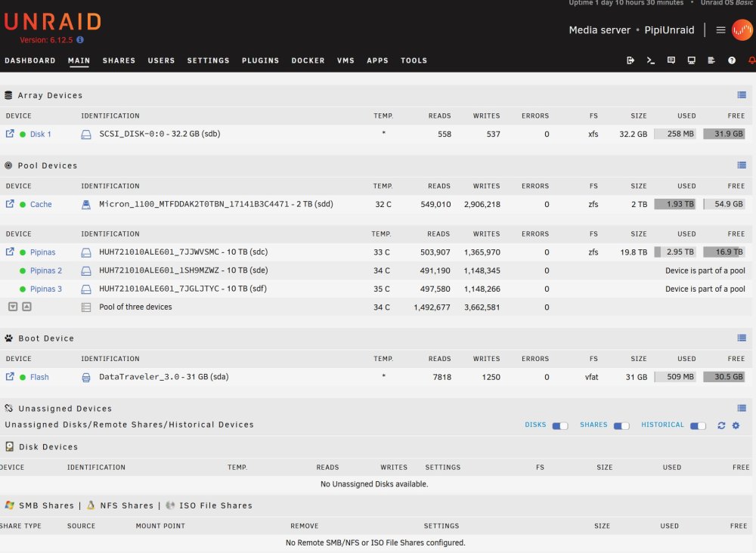756x553 pixels.
Task: Open the Flash device link
Action: click(39, 377)
